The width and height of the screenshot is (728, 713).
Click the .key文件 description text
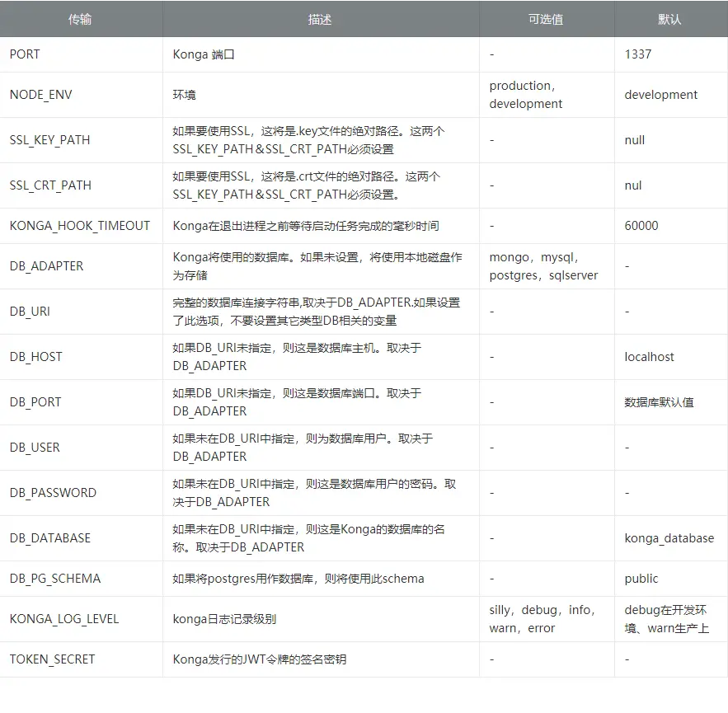pos(308,140)
